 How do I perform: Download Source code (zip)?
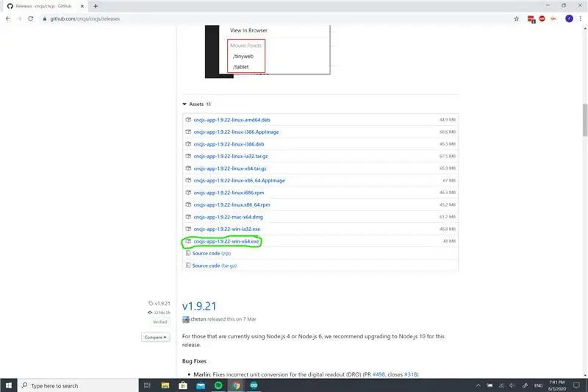[212, 253]
